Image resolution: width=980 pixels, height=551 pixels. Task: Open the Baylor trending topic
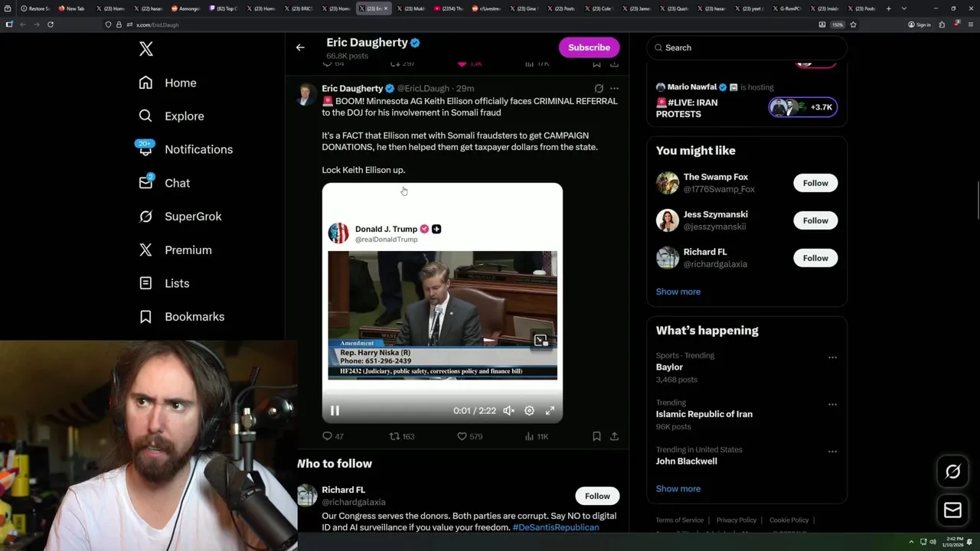(669, 367)
